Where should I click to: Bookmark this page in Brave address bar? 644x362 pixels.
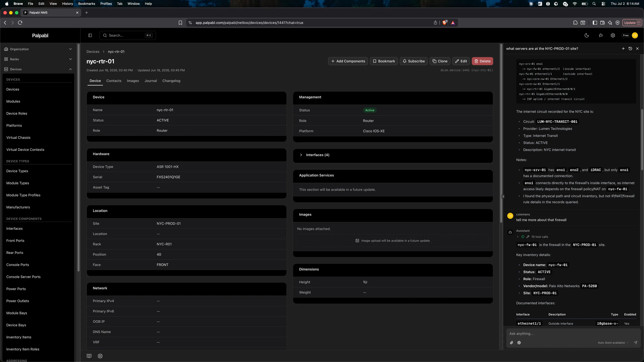(180, 23)
